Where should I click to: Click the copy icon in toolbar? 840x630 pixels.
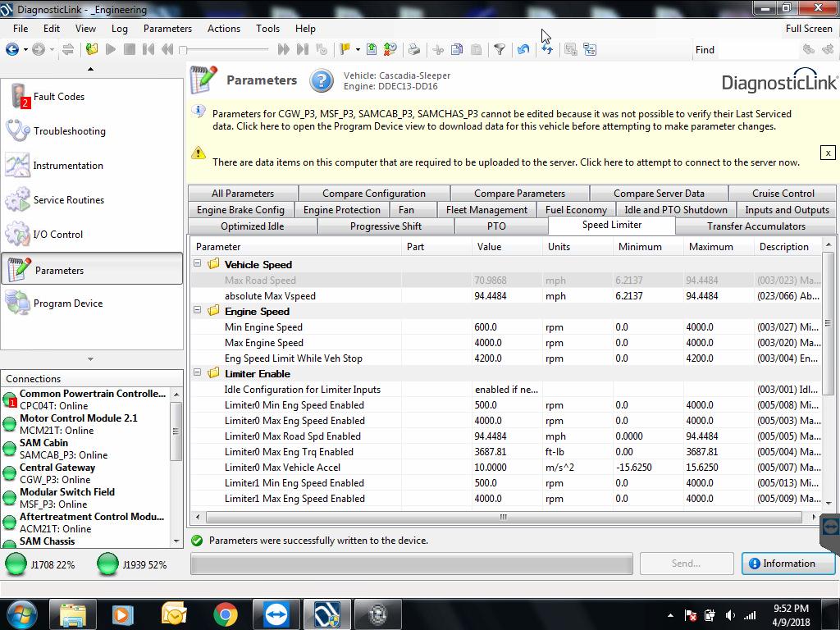click(457, 50)
